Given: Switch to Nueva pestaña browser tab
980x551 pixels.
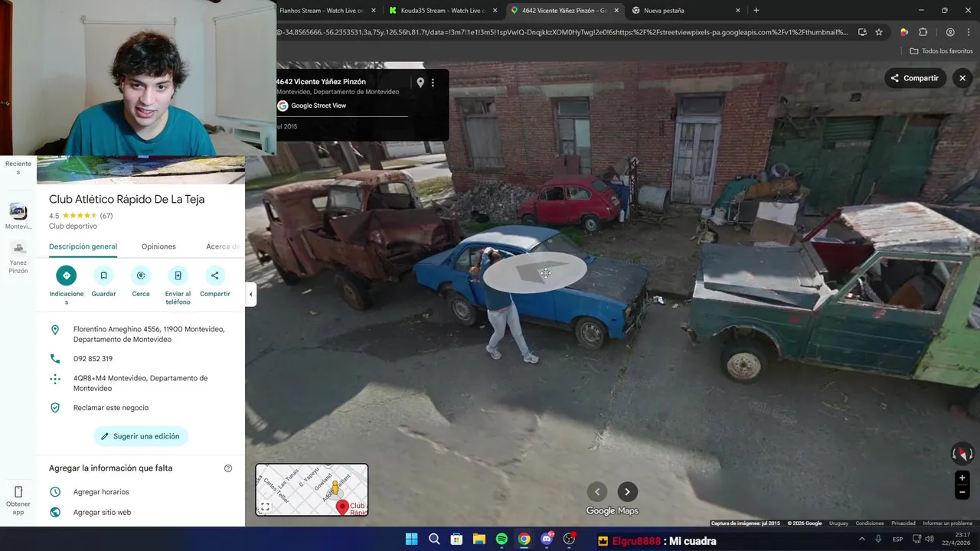Looking at the screenshot, I should 686,11.
